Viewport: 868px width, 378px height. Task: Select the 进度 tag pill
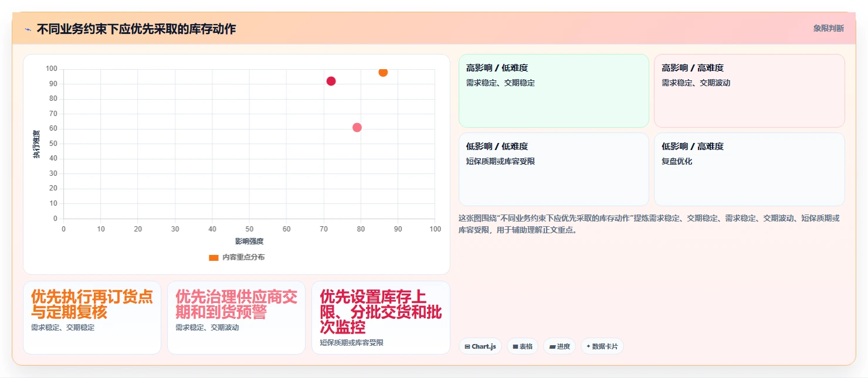click(x=560, y=346)
